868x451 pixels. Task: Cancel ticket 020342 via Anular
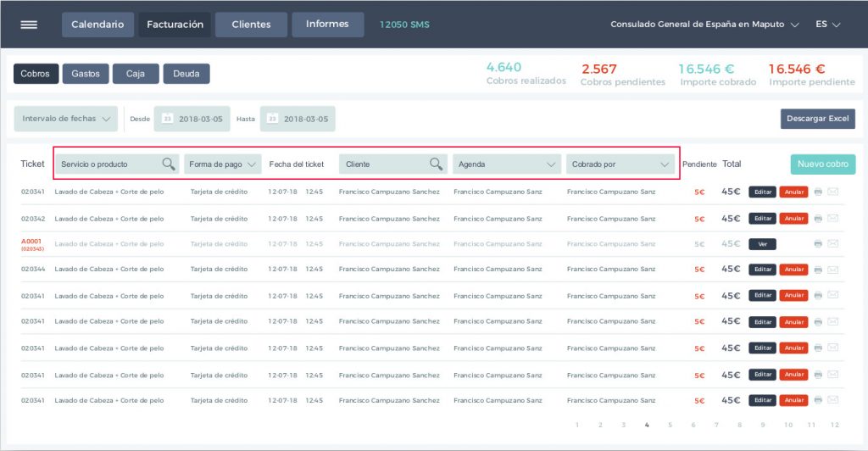click(793, 219)
